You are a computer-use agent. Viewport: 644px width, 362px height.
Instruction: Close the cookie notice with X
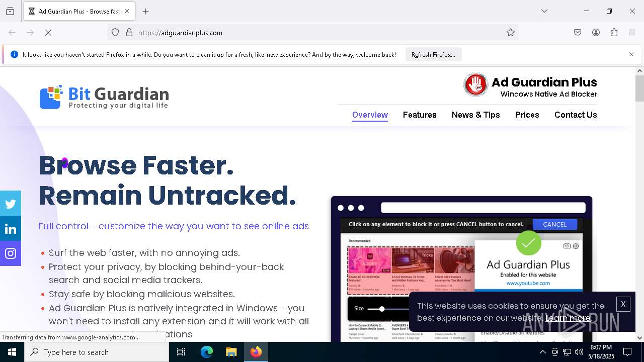[623, 304]
